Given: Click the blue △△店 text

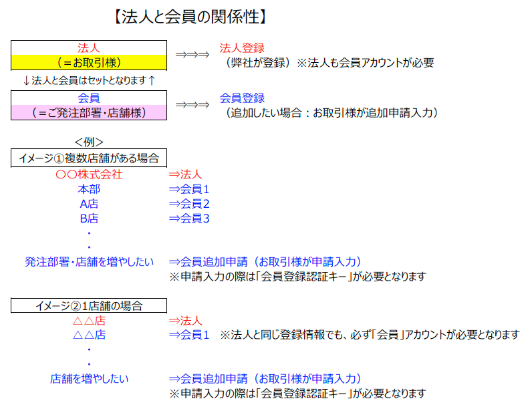Looking at the screenshot, I should [89, 335].
